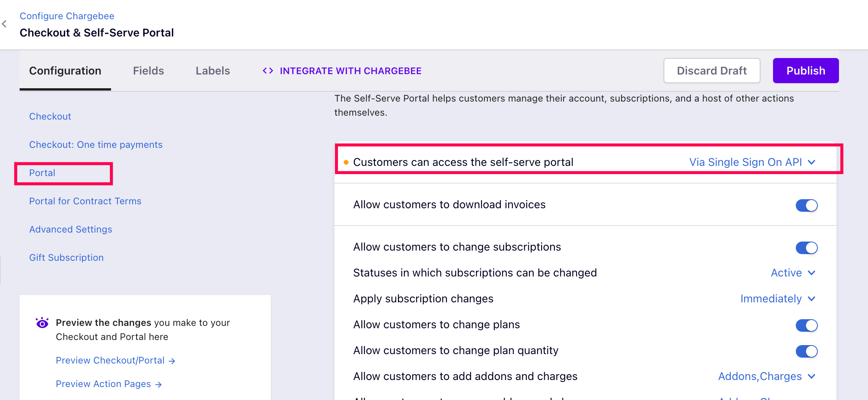Click the back arrow beside Configure Chargebee

pyautogui.click(x=4, y=24)
